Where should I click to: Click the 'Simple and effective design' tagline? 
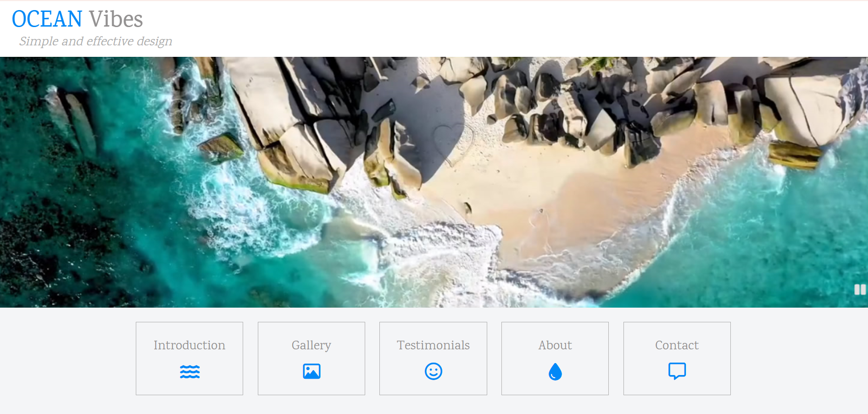coord(95,41)
